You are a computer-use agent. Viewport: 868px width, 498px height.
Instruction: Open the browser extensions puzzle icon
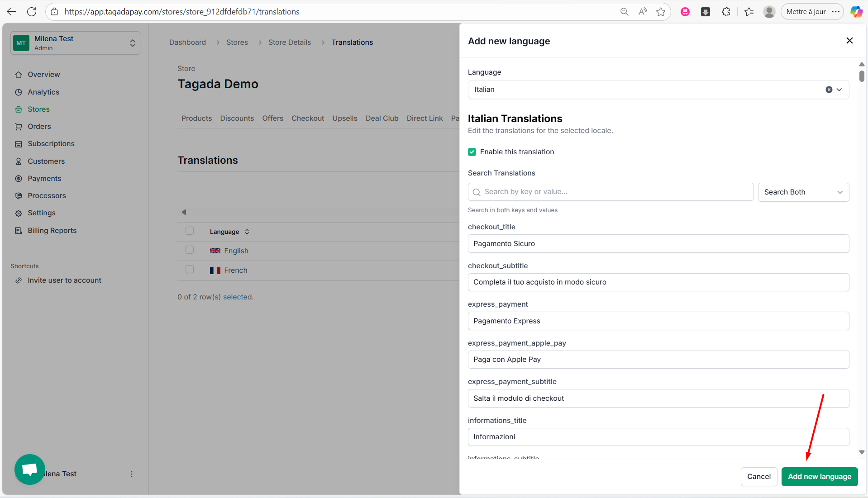pos(726,12)
